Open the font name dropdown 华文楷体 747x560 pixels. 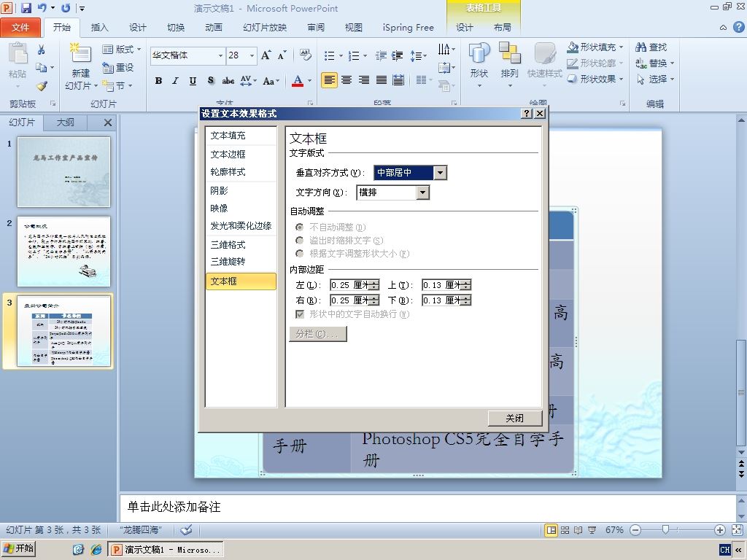tap(220, 55)
